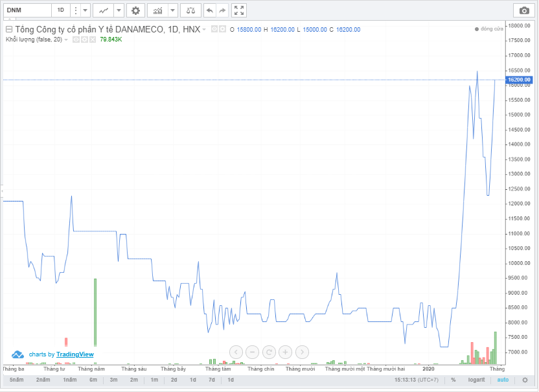Switch the chart to fullscreen mode

[239, 10]
